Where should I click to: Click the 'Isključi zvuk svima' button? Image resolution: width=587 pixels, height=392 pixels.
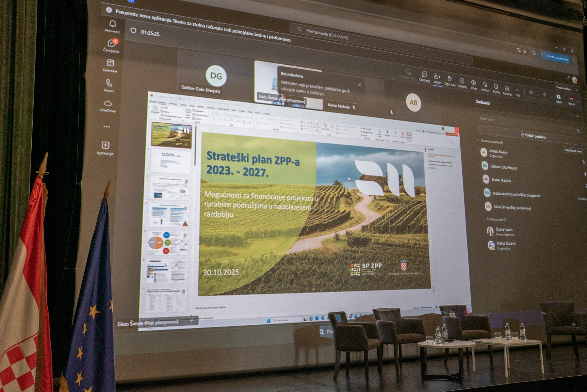(x=573, y=151)
